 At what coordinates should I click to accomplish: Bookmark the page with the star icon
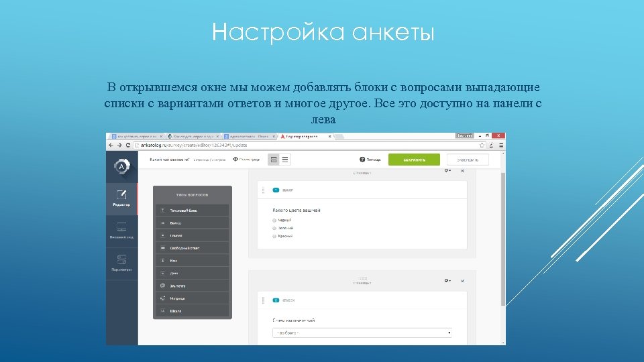tap(482, 145)
